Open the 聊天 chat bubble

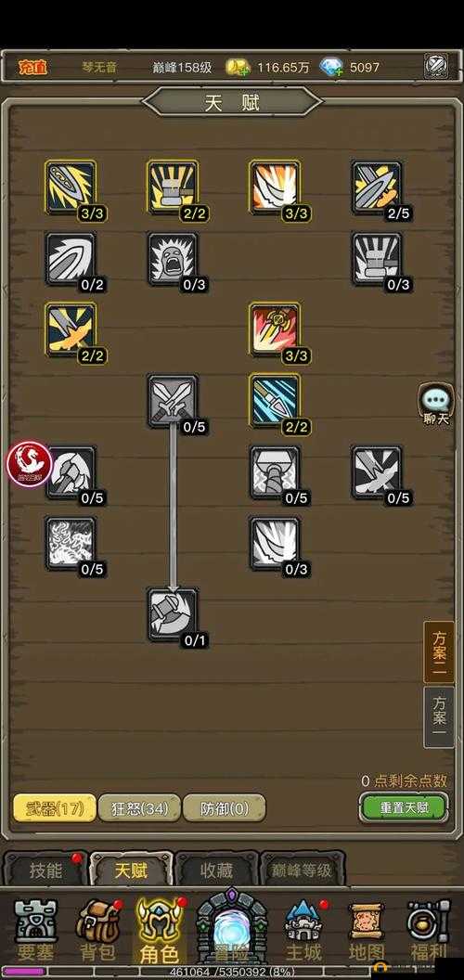click(x=436, y=405)
